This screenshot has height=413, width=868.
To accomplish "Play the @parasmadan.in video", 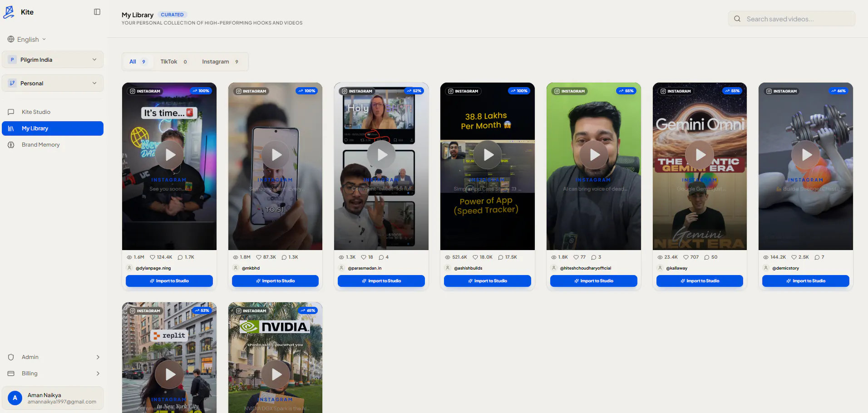I will pyautogui.click(x=381, y=155).
